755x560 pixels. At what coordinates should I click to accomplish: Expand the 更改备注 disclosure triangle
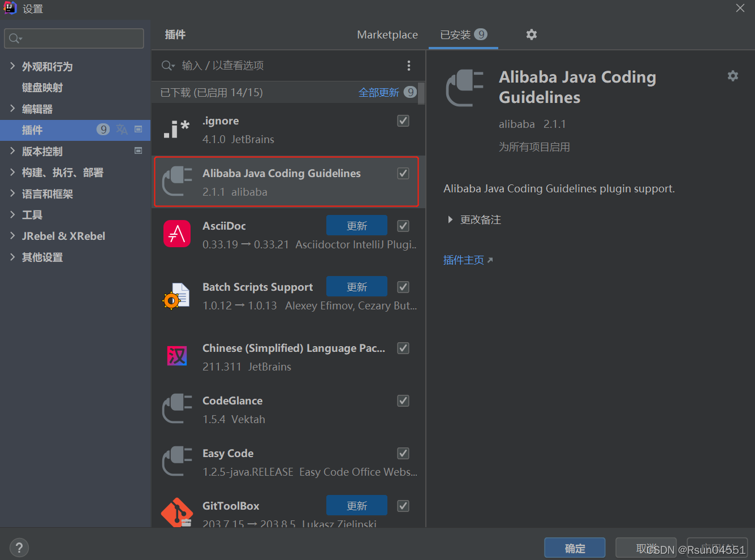450,219
